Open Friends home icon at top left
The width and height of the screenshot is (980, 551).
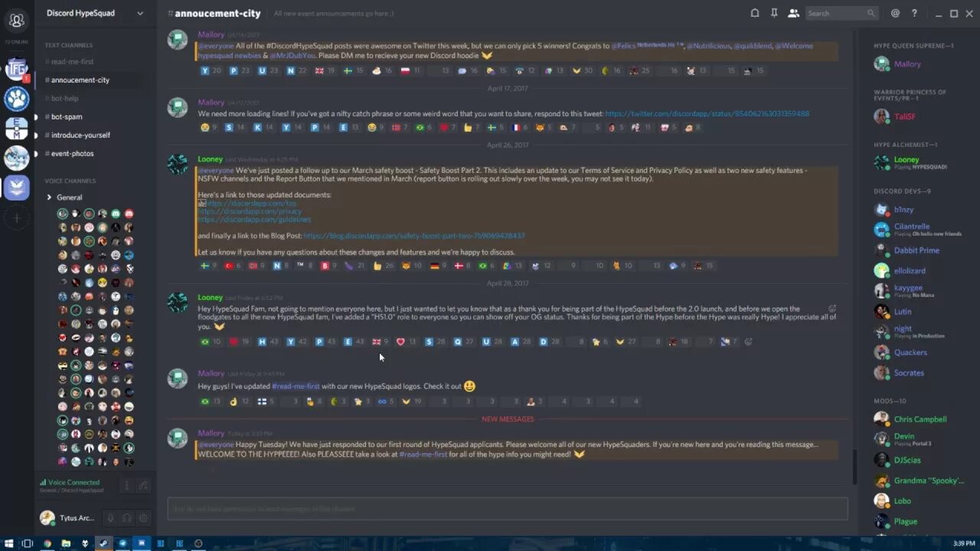click(17, 20)
